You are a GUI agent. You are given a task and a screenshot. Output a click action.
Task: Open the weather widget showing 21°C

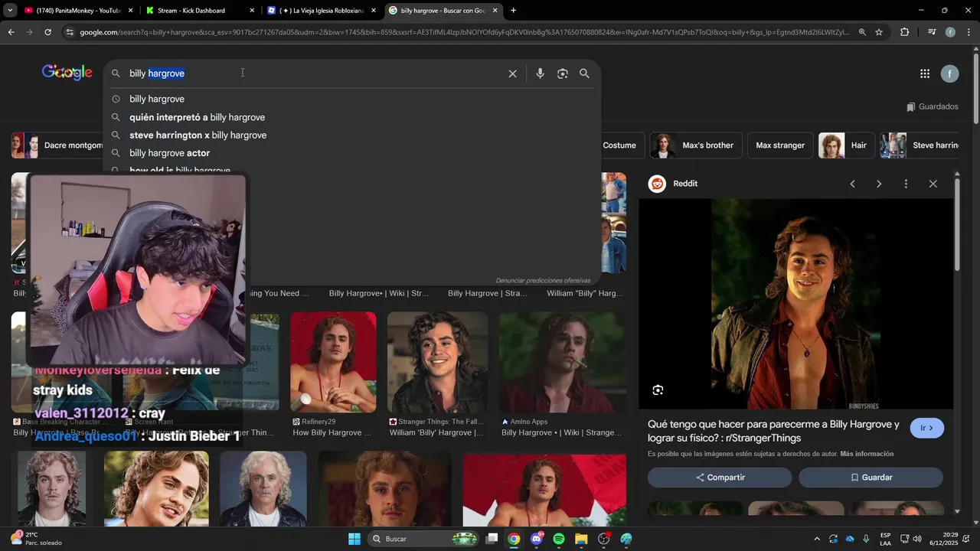35,539
